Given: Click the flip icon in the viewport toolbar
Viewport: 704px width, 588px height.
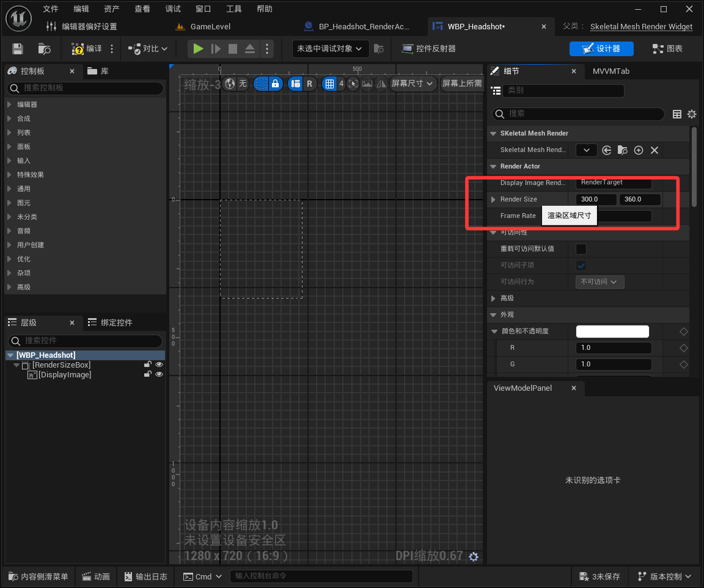Looking at the screenshot, I should 381,84.
